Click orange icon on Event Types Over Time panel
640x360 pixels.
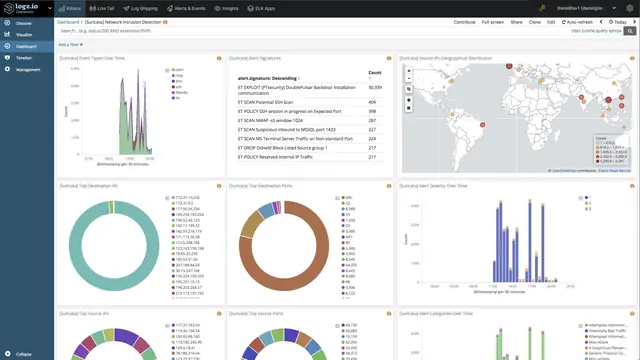pos(219,58)
